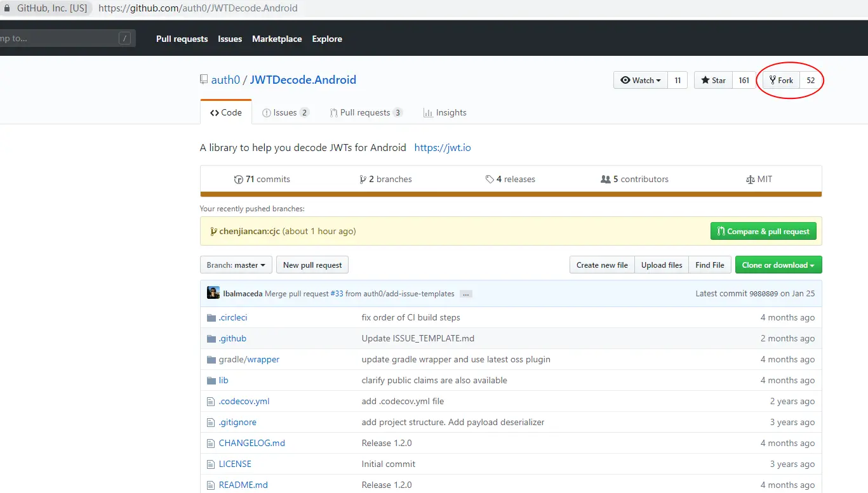The image size is (868, 493).
Task: Switch to the Insights tab
Action: tap(444, 112)
